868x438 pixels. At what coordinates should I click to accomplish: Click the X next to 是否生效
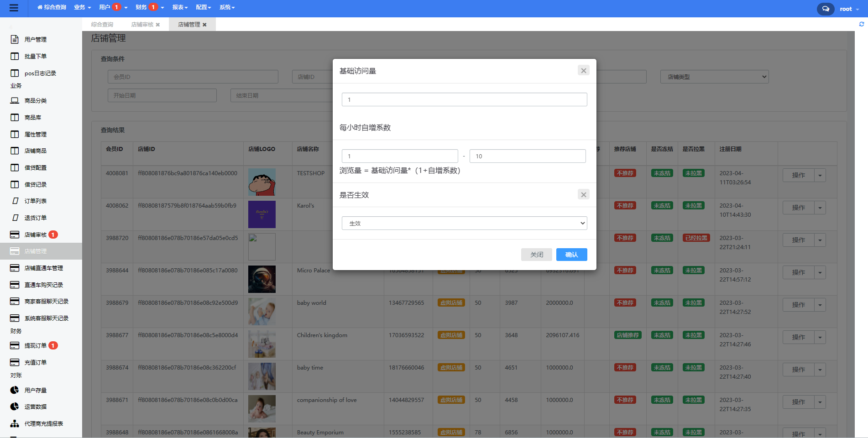(583, 194)
